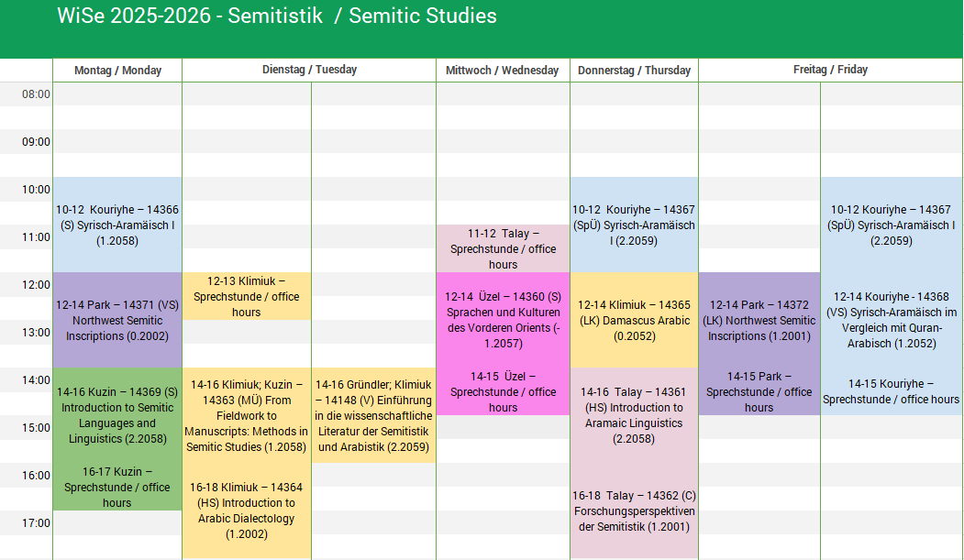The height and width of the screenshot is (560, 964).
Task: Click Kuzin's 16-17 office hours block
Action: pos(117,487)
